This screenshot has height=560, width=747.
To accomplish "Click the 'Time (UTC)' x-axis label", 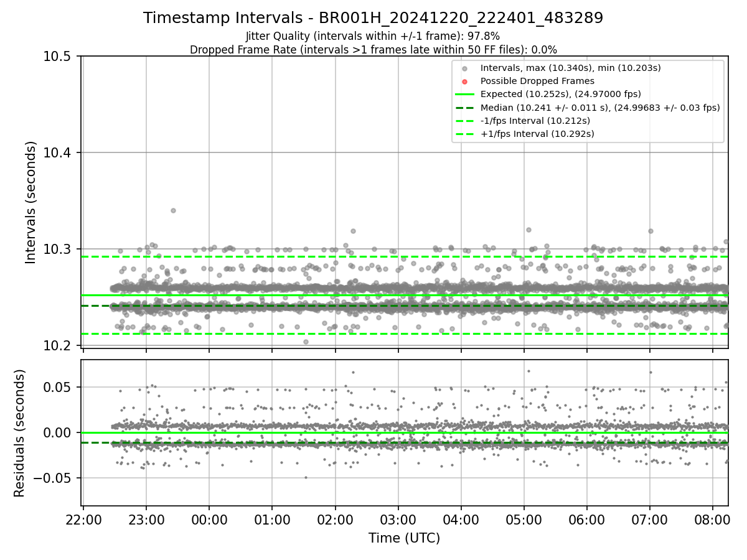I will point(404,538).
